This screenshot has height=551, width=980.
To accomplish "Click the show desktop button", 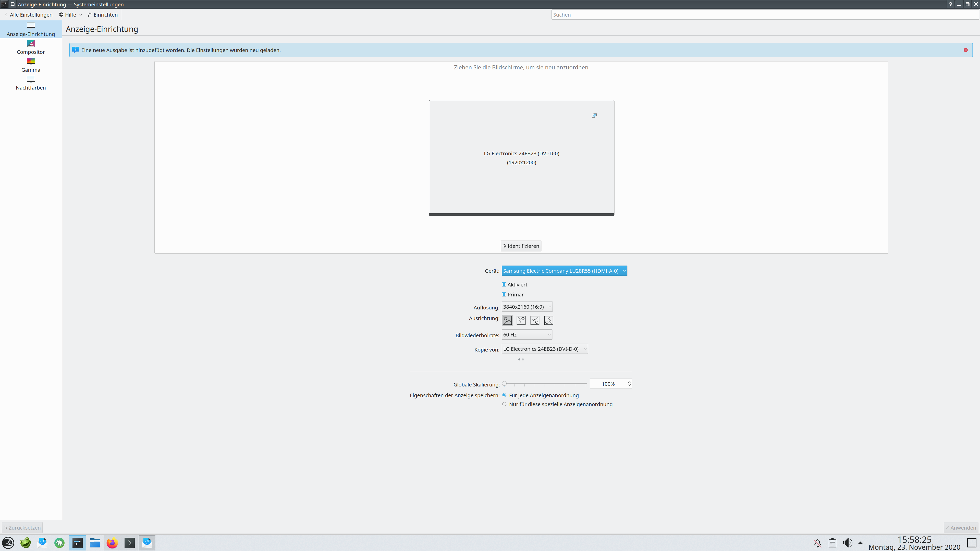I will point(972,543).
